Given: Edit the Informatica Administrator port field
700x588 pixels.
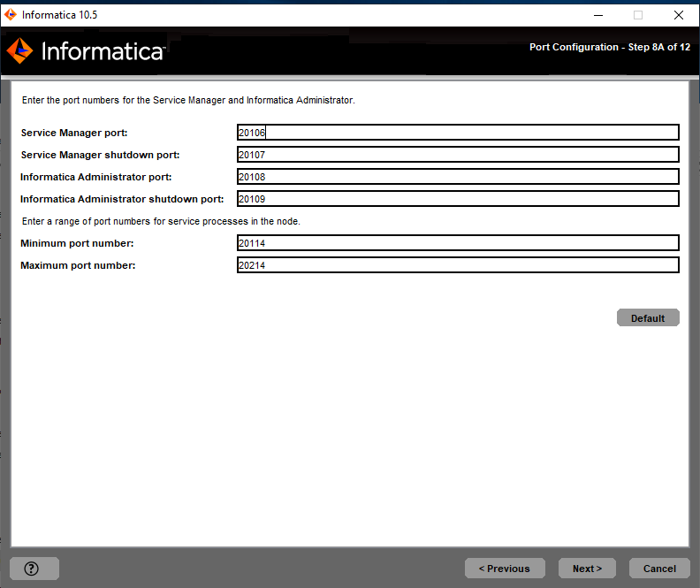Looking at the screenshot, I should (458, 177).
